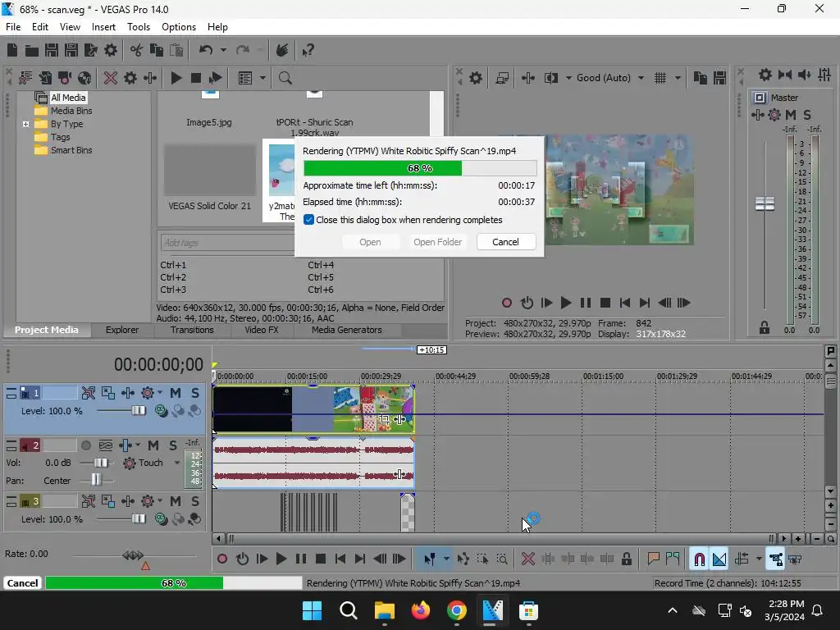Open the Tools menu

(138, 27)
